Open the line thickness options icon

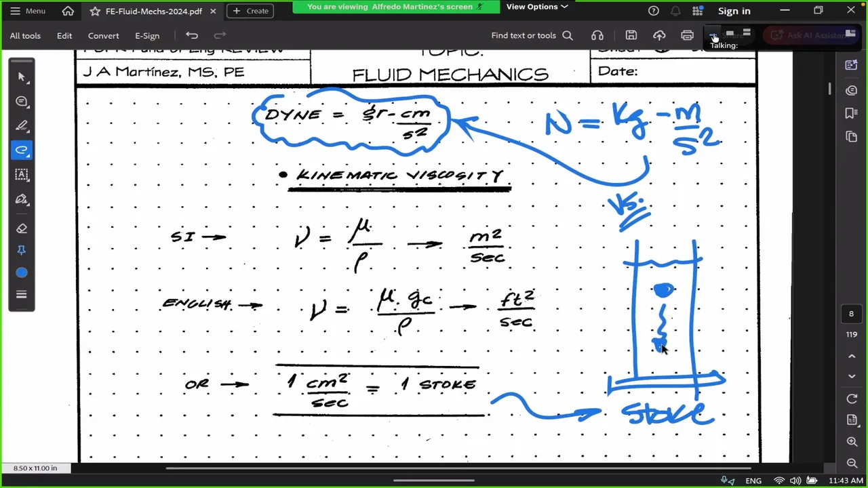pos(22,294)
